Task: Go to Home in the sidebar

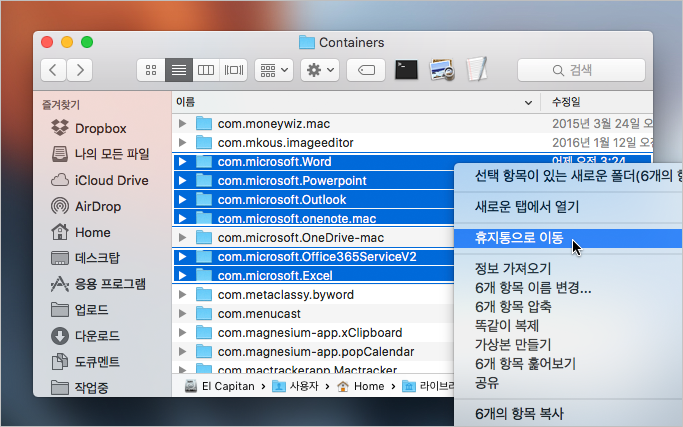Action: click(x=81, y=232)
